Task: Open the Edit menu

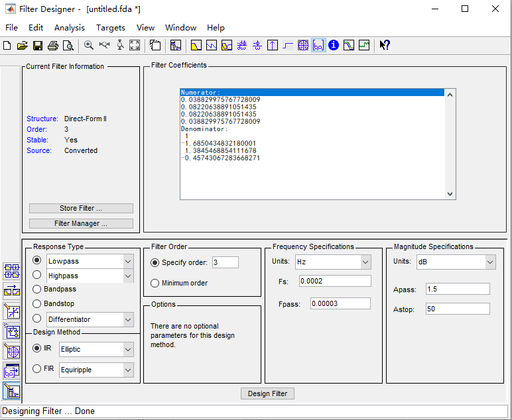Action: tap(36, 28)
